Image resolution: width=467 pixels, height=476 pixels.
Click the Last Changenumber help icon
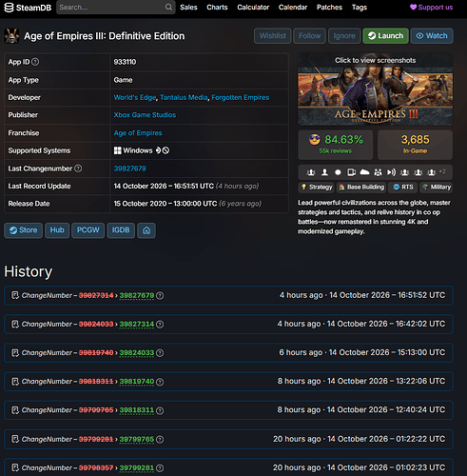pyautogui.click(x=78, y=169)
